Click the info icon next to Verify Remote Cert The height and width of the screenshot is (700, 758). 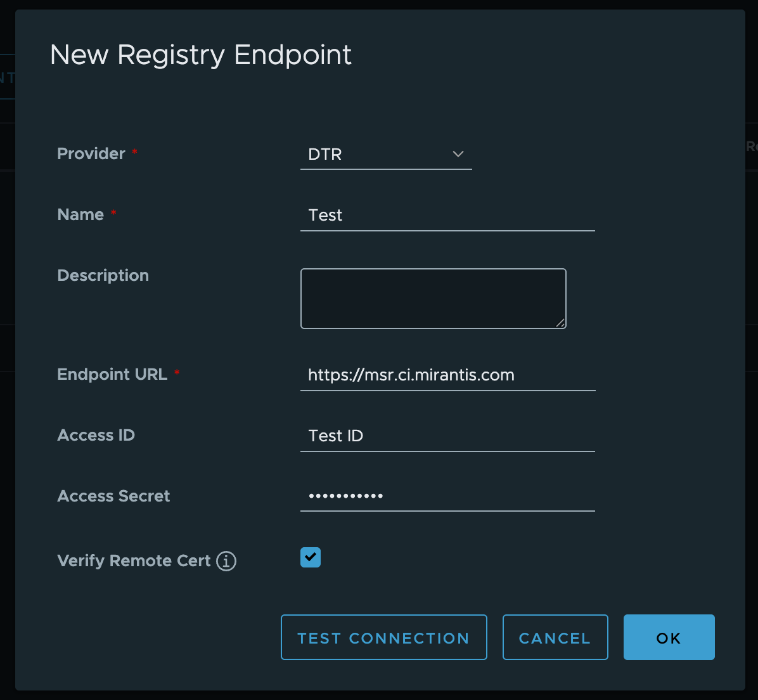pos(226,561)
